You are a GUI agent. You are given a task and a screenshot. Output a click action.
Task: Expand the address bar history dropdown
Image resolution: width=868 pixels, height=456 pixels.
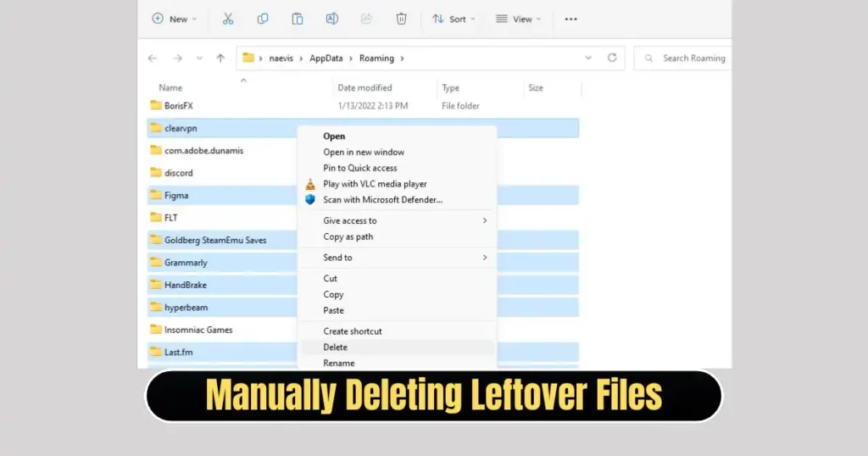click(x=588, y=58)
